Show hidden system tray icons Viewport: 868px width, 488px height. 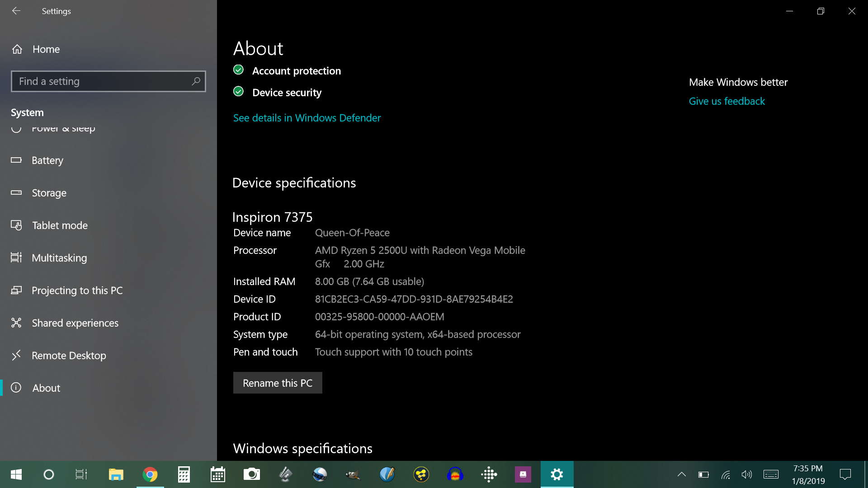click(682, 474)
